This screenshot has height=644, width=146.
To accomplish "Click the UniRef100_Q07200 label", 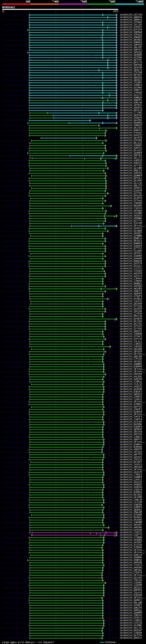I will (x=131, y=636).
